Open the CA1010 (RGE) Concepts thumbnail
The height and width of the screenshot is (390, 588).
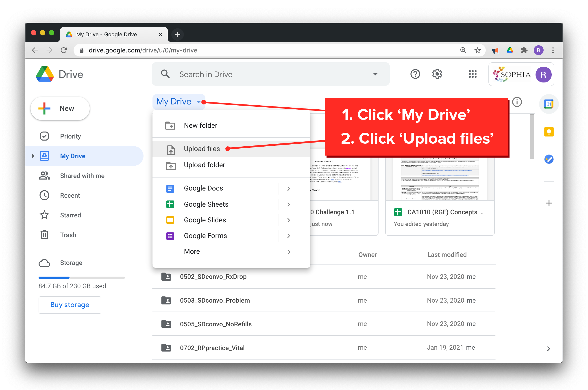click(x=440, y=179)
